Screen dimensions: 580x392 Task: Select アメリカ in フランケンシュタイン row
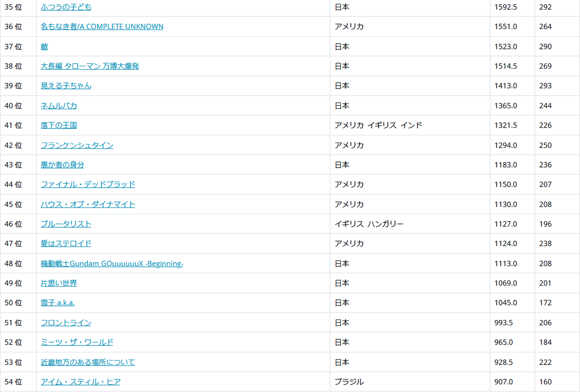point(349,145)
